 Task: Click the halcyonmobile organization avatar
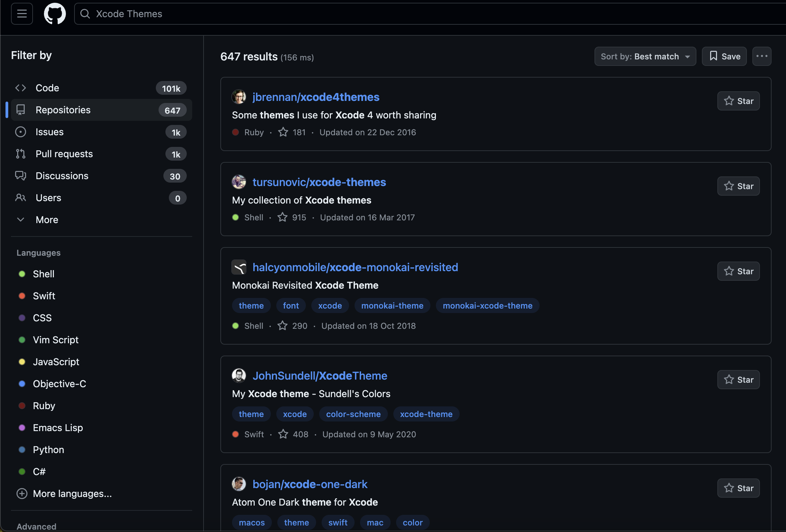coord(239,267)
